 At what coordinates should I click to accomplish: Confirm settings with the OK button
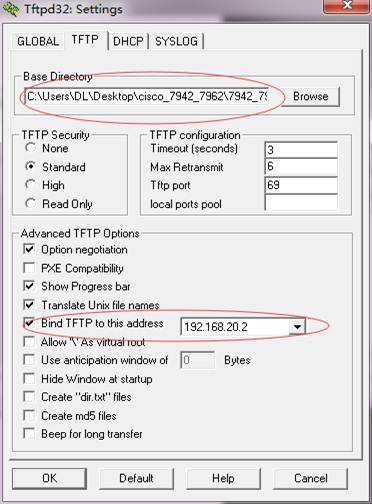50,478
